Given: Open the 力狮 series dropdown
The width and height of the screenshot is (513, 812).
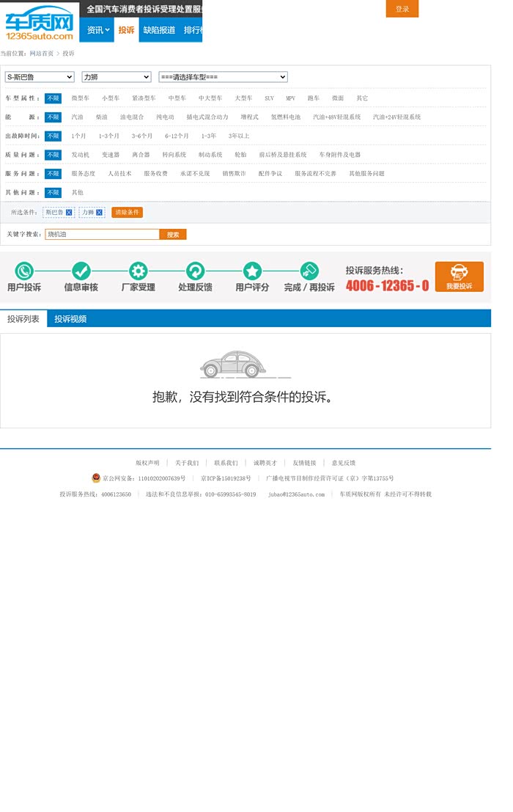Looking at the screenshot, I should pyautogui.click(x=117, y=76).
